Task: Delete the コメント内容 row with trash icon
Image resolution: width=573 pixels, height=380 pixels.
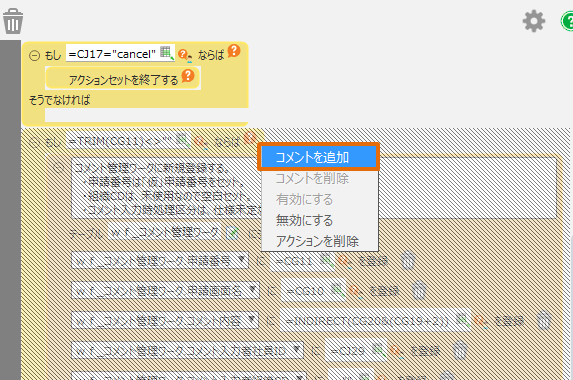Action: [x=544, y=320]
